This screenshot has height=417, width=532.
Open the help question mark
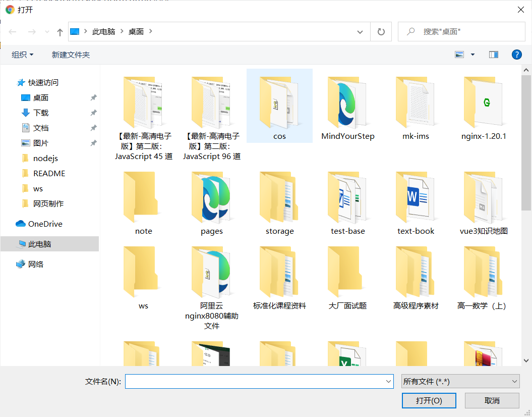click(x=516, y=55)
